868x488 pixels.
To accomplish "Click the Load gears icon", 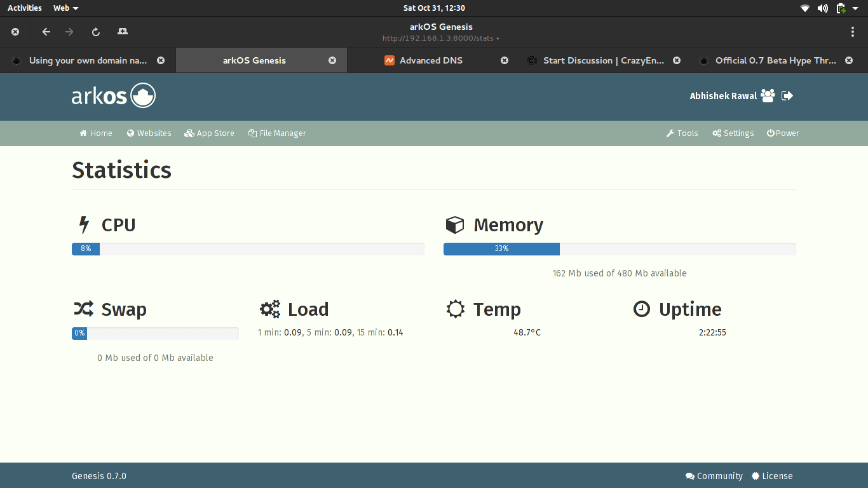I will [270, 309].
